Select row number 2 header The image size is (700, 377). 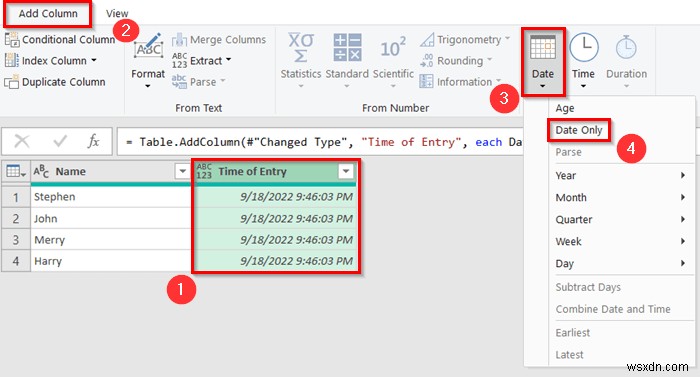click(x=16, y=218)
